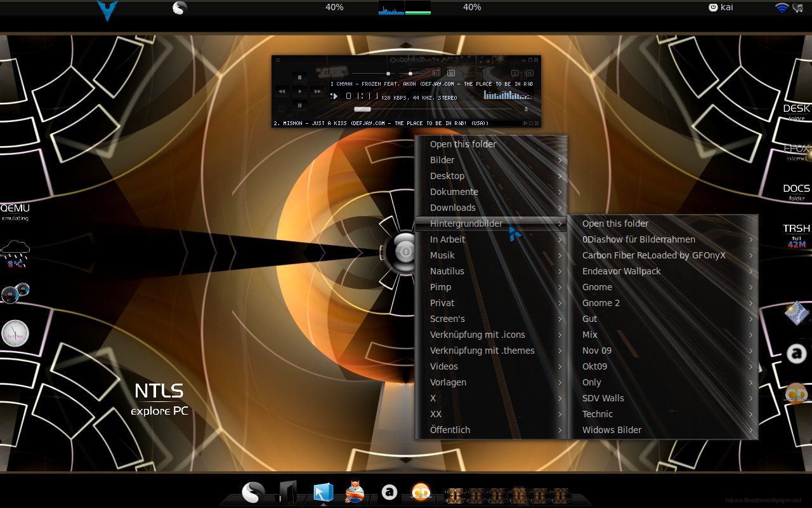Image resolution: width=812 pixels, height=508 pixels.
Task: Expand the Pimp submenu arrow
Action: tap(560, 287)
